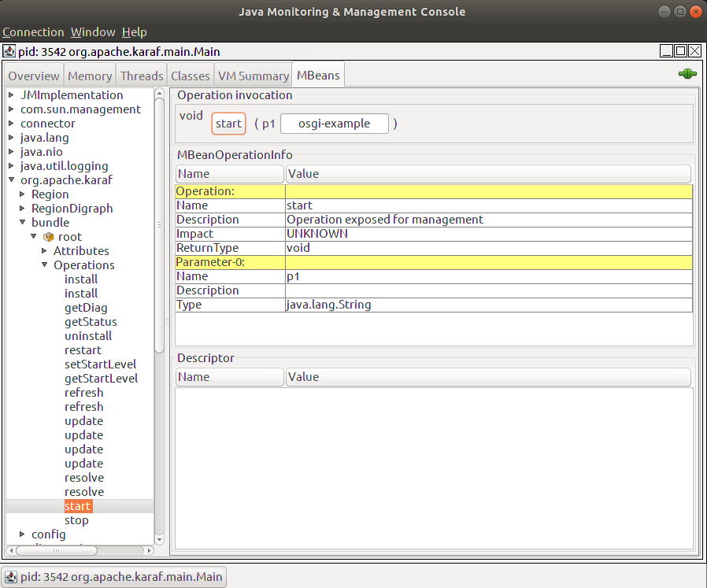Switch to the Memory tab
The image size is (707, 588).
90,76
